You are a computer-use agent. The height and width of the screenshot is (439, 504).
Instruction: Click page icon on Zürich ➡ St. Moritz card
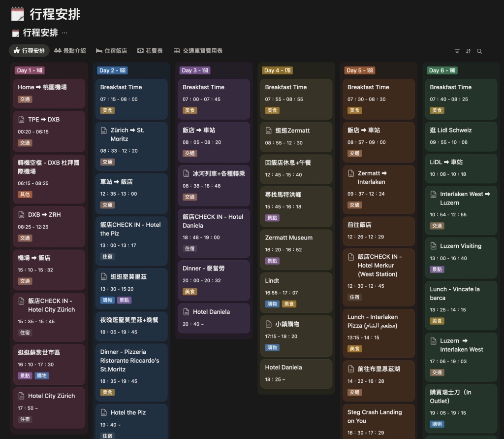point(104,131)
